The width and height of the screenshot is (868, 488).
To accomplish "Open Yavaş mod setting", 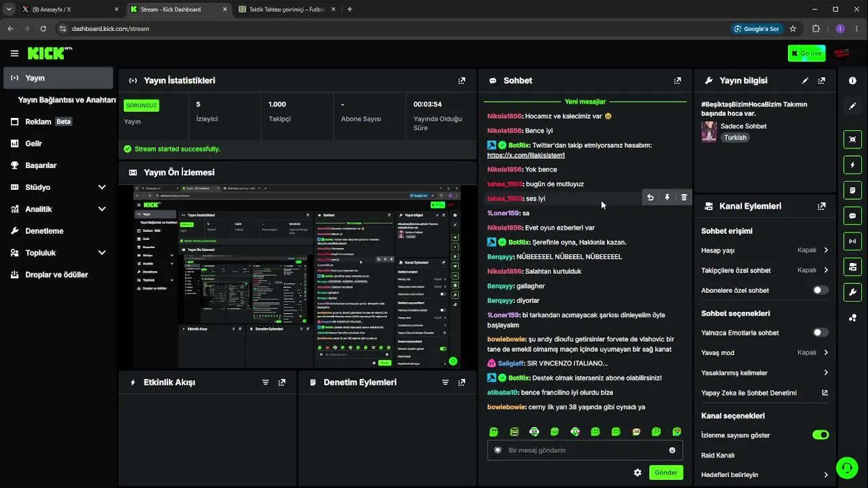I will click(x=765, y=352).
